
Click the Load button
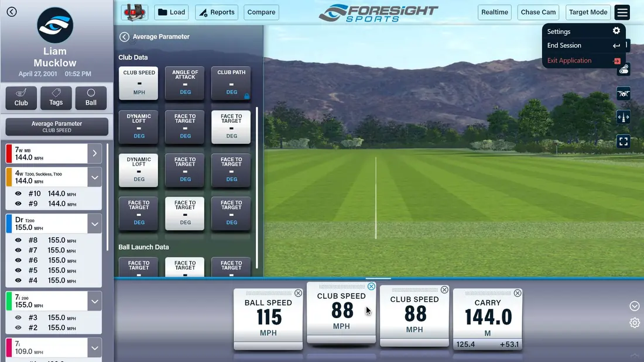[x=172, y=12]
